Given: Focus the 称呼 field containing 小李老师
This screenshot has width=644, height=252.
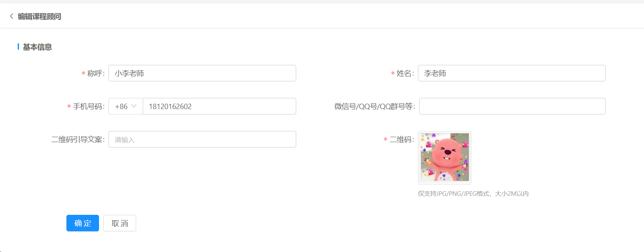Looking at the screenshot, I should click(x=202, y=73).
